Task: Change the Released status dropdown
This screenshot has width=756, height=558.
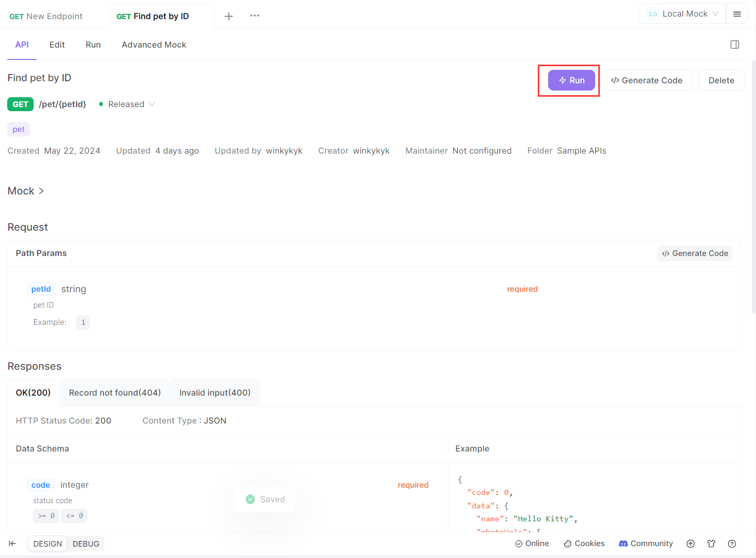Action: (127, 104)
